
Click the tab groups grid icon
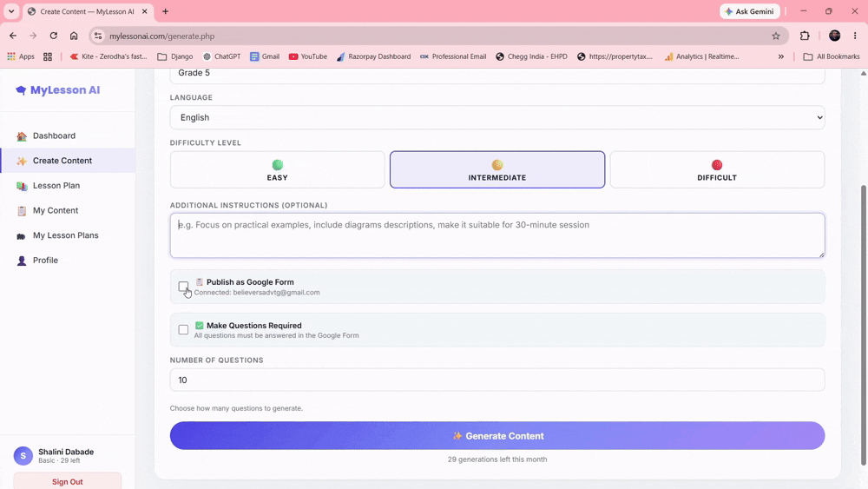48,56
